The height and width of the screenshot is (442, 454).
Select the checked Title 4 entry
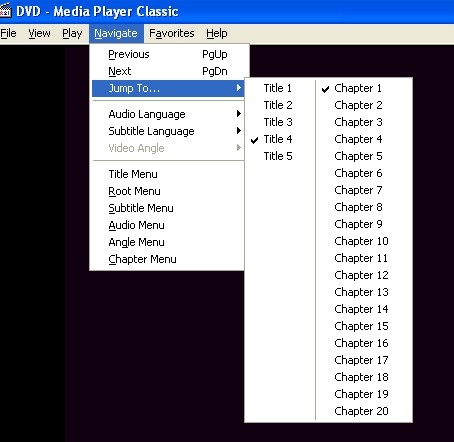pos(279,139)
